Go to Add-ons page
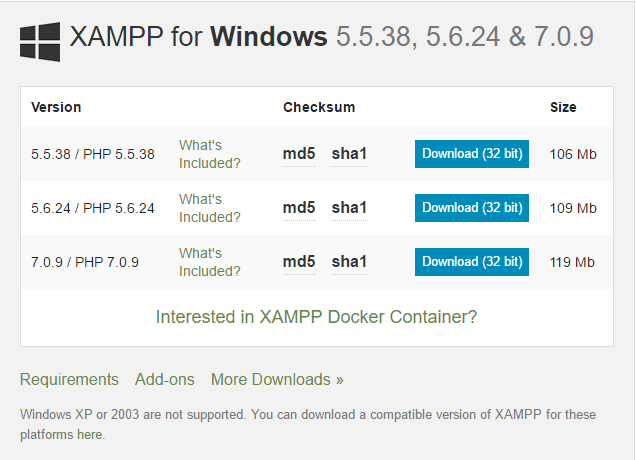 [164, 380]
